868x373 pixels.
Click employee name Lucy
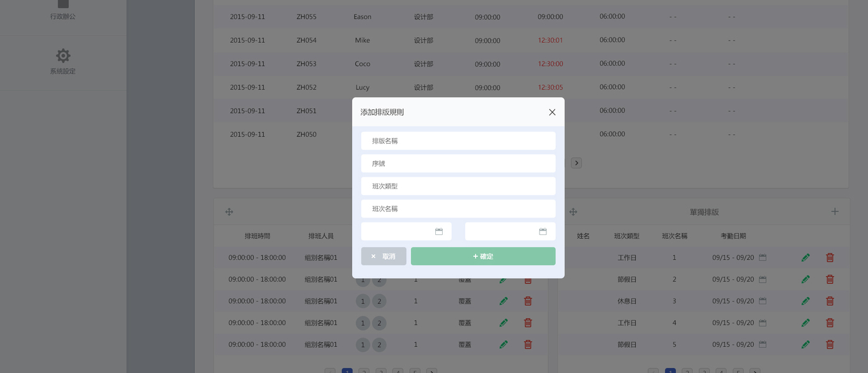pyautogui.click(x=363, y=88)
